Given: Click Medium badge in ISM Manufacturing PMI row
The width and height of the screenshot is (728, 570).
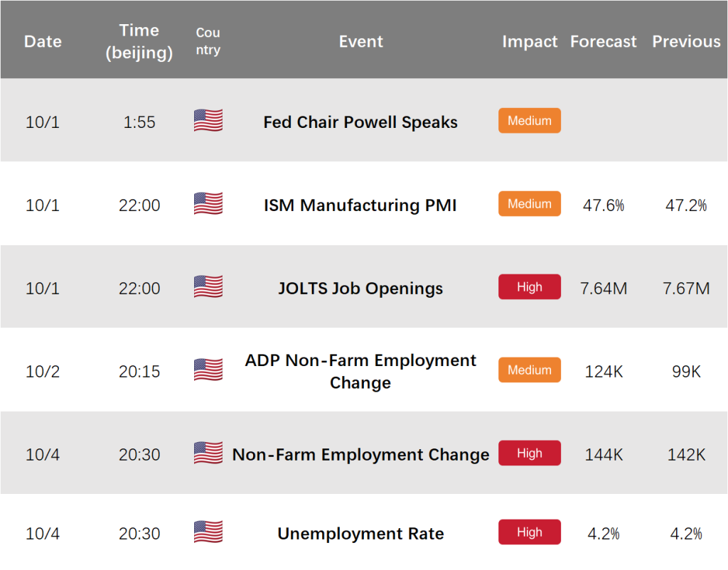Looking at the screenshot, I should pyautogui.click(x=529, y=204).
